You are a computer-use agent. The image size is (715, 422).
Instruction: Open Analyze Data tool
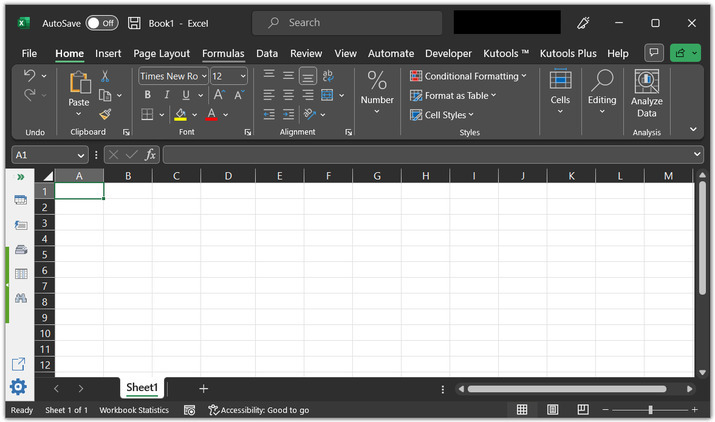coord(646,94)
